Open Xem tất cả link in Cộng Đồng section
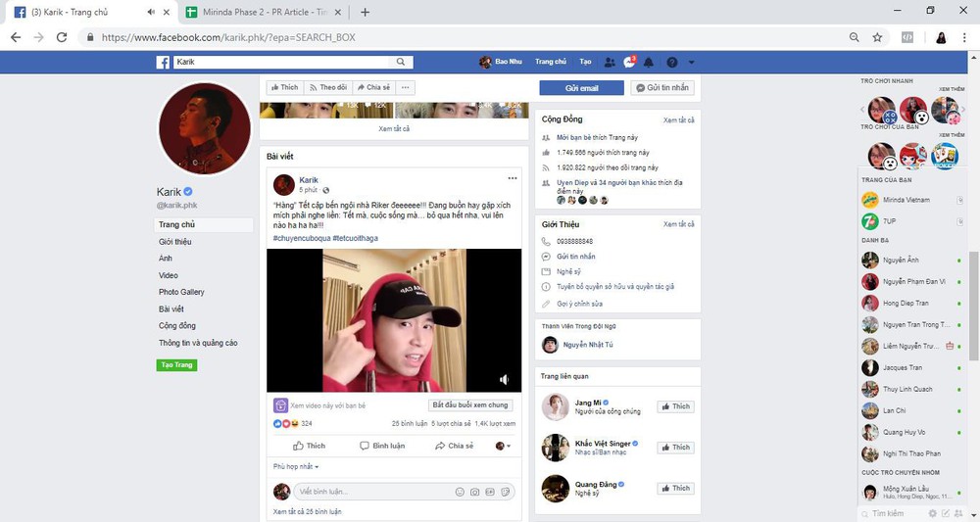The height and width of the screenshot is (522, 980). tap(679, 119)
